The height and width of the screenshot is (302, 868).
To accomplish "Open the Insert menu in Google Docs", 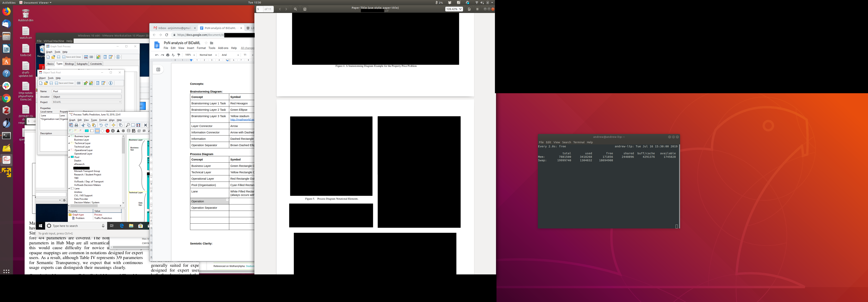I will pos(190,48).
